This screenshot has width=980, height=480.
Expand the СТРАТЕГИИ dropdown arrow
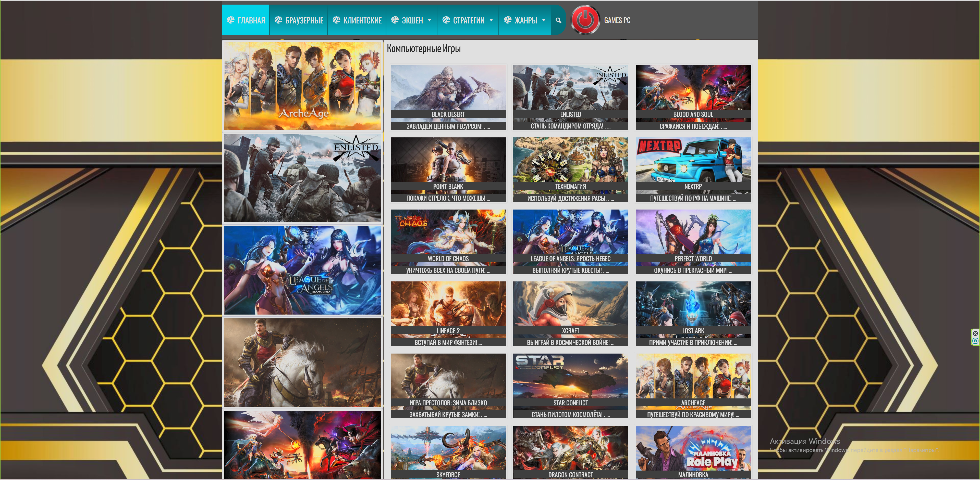click(x=491, y=21)
